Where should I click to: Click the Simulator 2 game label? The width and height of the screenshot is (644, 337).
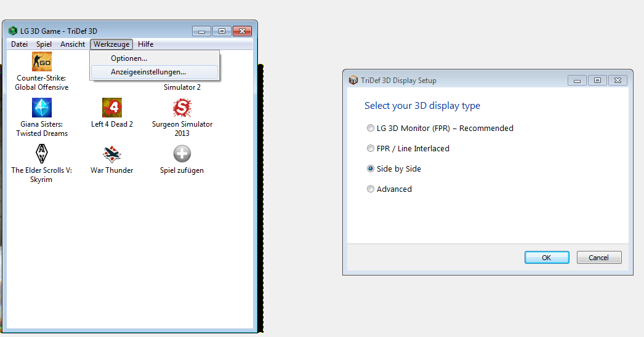182,87
